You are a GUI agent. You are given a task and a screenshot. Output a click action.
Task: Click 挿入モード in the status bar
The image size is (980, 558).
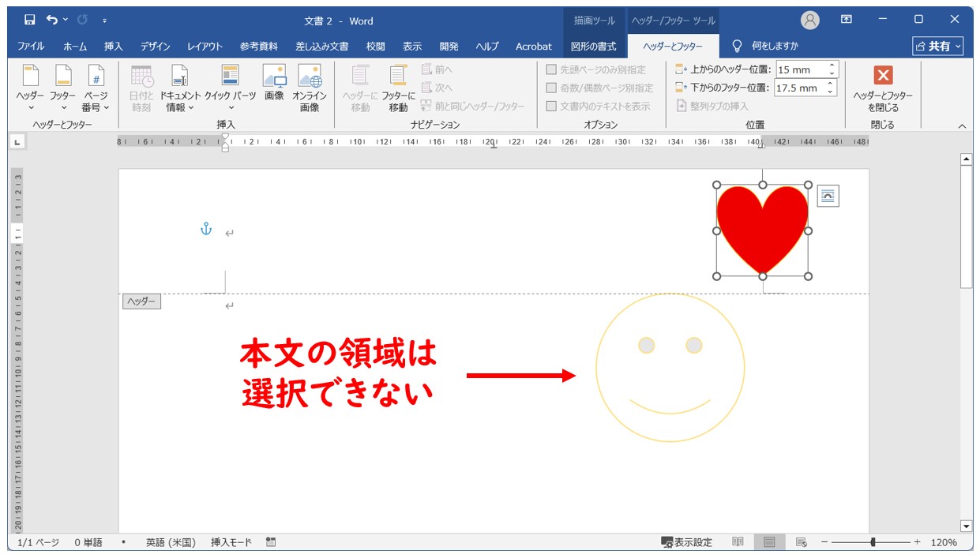click(231, 542)
